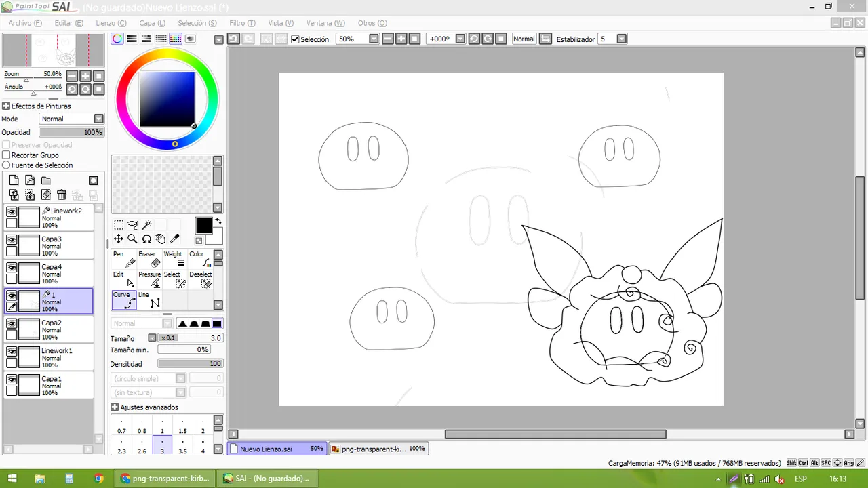Select the Edit control point tool
This screenshot has width=868, height=488.
click(x=124, y=279)
